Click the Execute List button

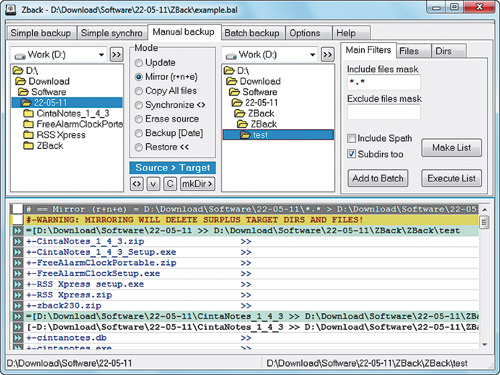pos(451,178)
